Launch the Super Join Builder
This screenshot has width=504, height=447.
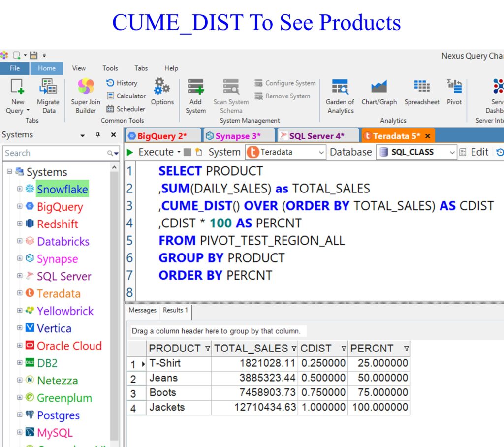point(86,87)
